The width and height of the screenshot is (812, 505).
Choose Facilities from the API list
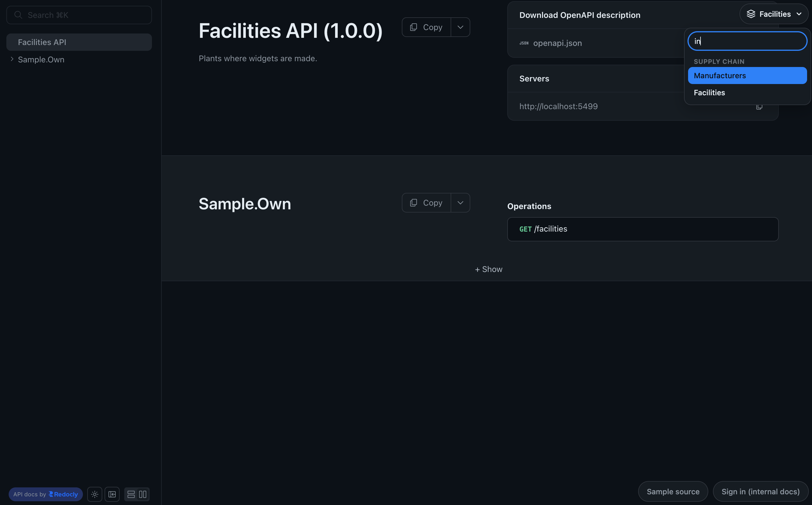pyautogui.click(x=748, y=92)
